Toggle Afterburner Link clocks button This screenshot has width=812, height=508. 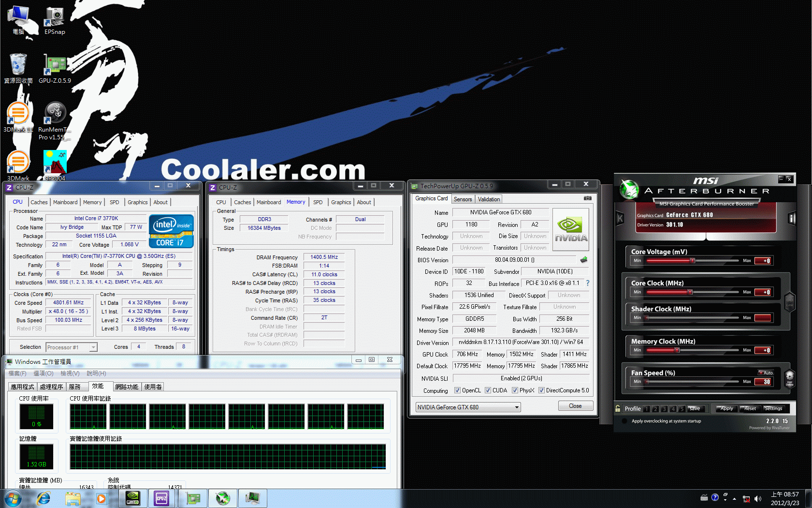coord(789,302)
